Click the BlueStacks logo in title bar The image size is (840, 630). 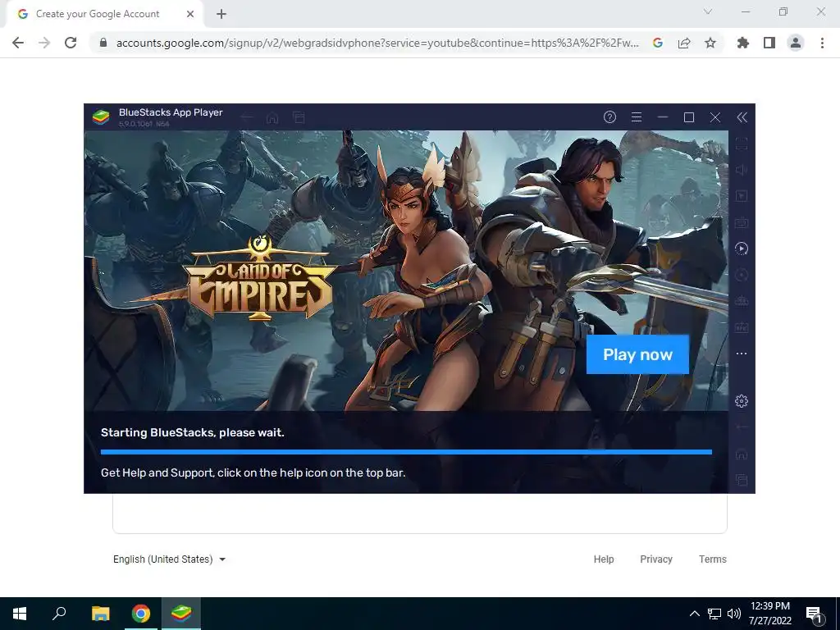coord(101,116)
